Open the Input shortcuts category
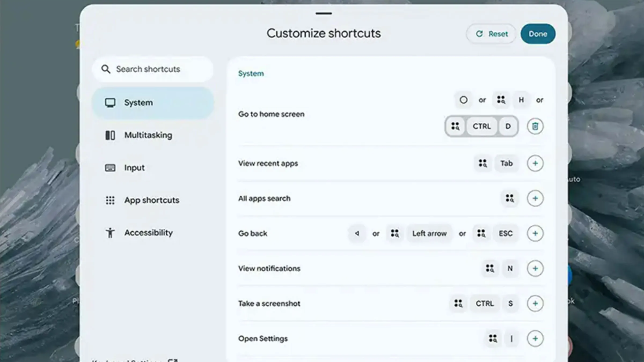Image resolution: width=644 pixels, height=362 pixels. 134,168
